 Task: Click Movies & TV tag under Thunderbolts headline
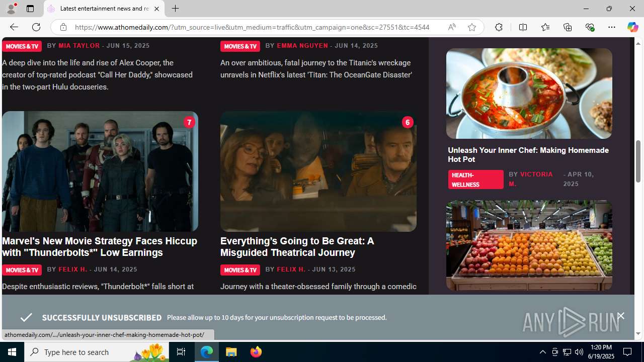pyautogui.click(x=22, y=269)
